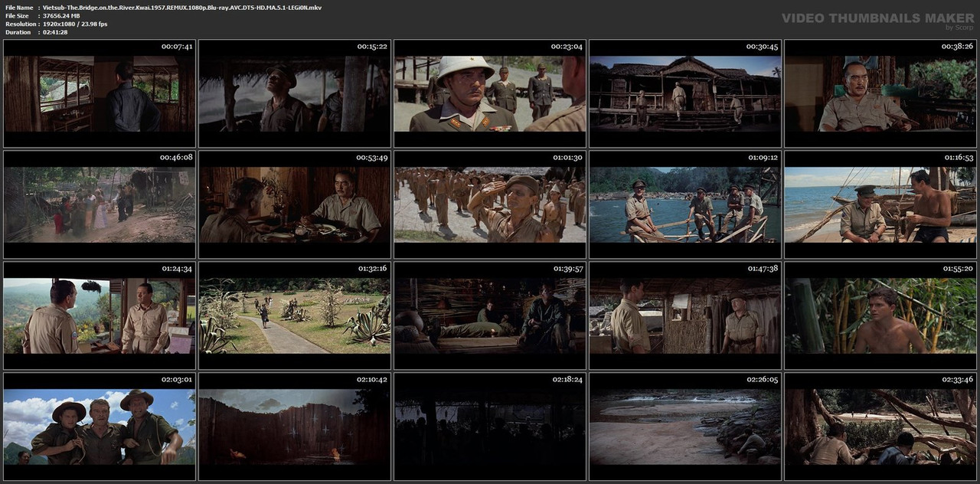Image resolution: width=980 pixels, height=484 pixels.
Task: Click the "Resolution" header label
Action: [x=20, y=24]
